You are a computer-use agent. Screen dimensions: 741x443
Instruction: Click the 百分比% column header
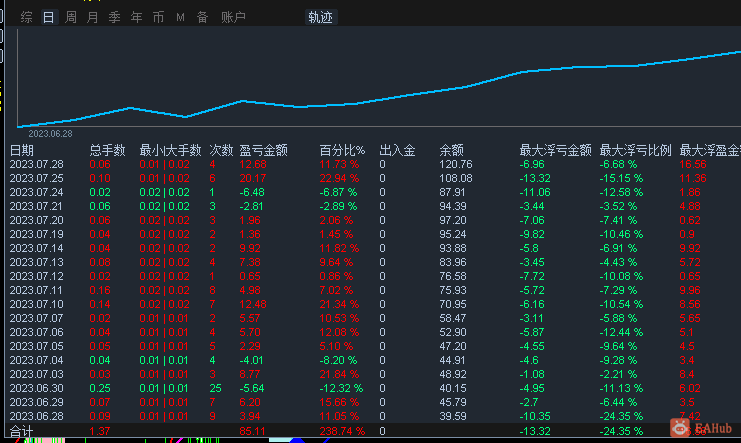tap(342, 150)
